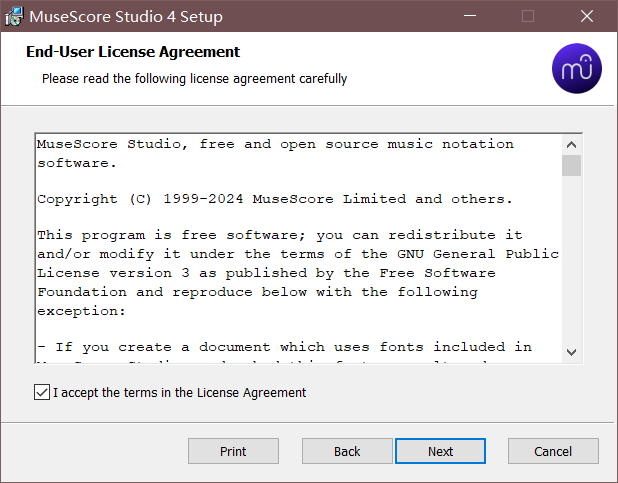Proceed with the Next button
Viewport: 618px width, 483px height.
click(x=440, y=451)
